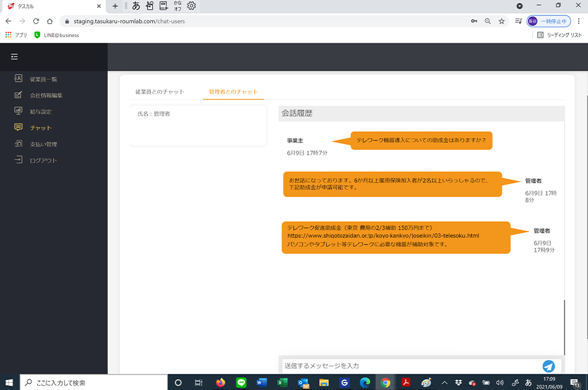The image size is (588, 390).
Task: Go to the browser home page icon
Action: tap(50, 21)
